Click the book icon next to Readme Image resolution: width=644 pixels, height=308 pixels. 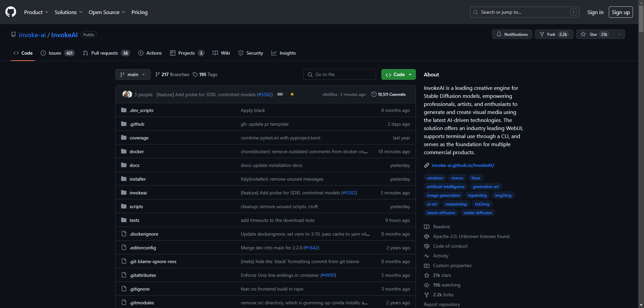pyautogui.click(x=427, y=227)
